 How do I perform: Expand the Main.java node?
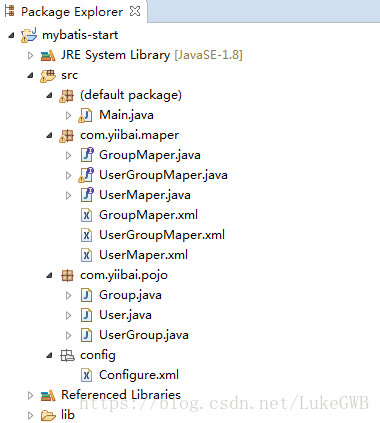tap(68, 115)
